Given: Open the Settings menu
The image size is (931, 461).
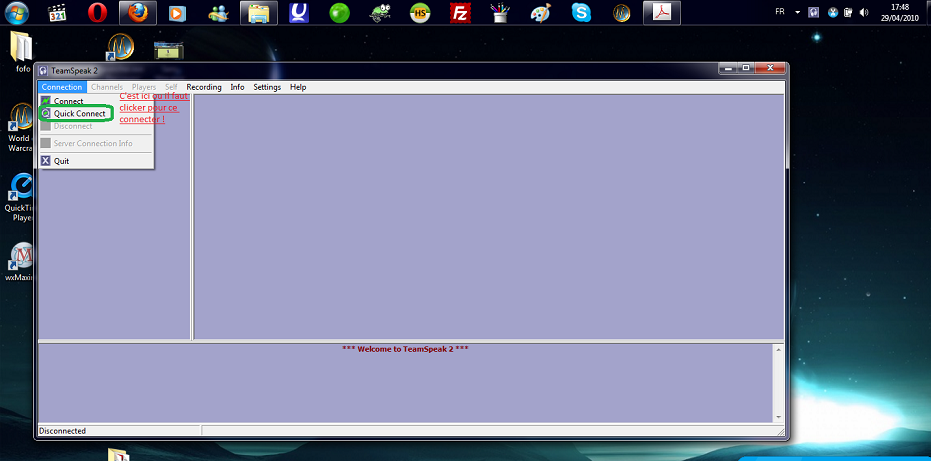Looking at the screenshot, I should pos(267,87).
